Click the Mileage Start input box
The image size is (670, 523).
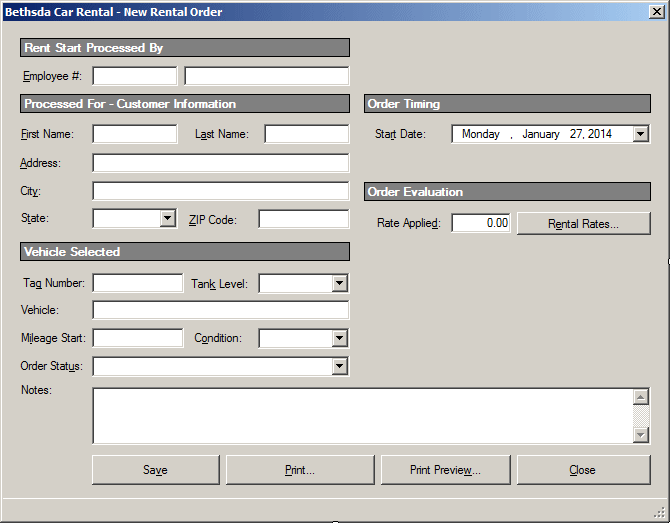(138, 338)
